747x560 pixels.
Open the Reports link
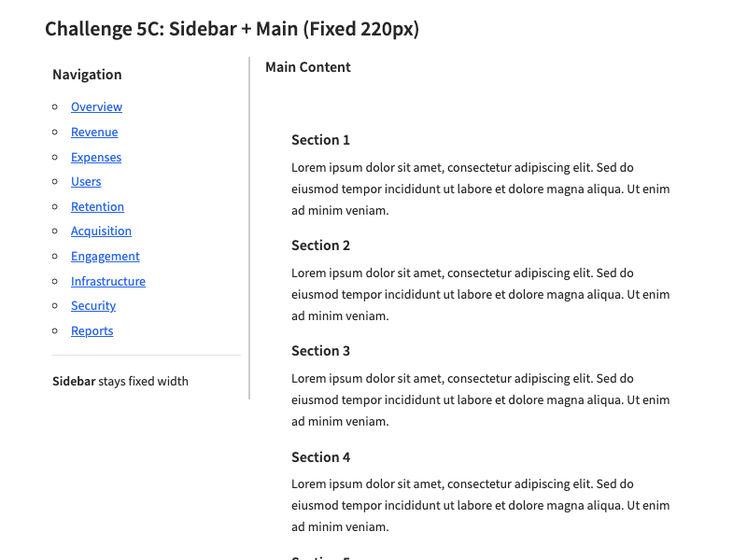point(92,331)
